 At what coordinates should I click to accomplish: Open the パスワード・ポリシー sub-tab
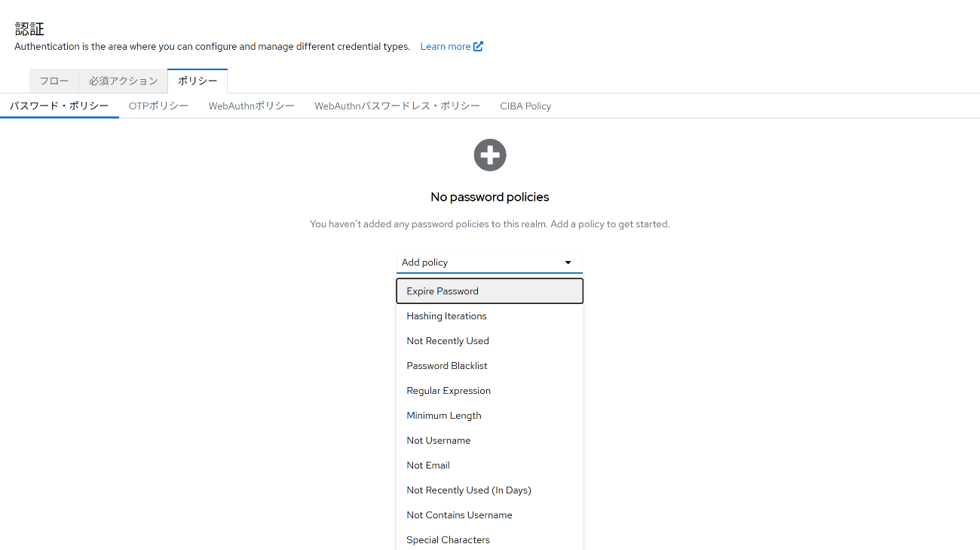(60, 106)
